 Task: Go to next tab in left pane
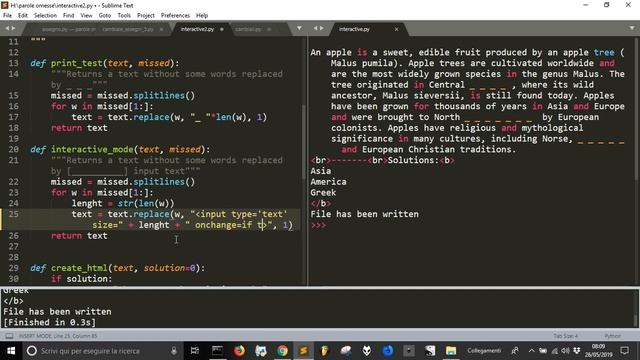point(13,28)
